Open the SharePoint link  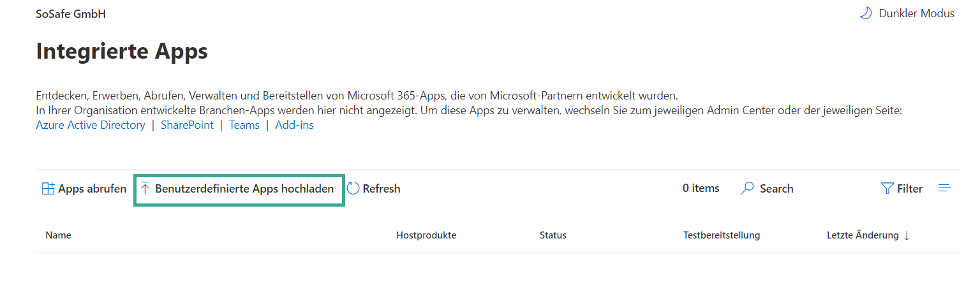pyautogui.click(x=187, y=125)
